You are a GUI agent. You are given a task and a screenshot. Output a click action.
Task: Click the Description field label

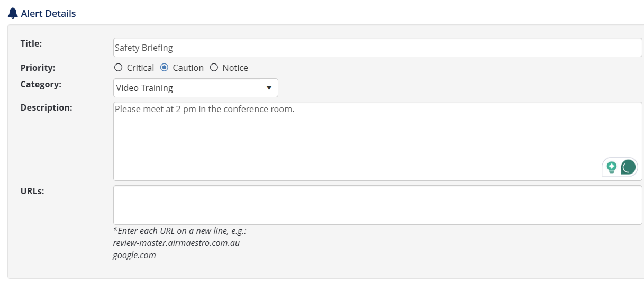click(x=46, y=107)
